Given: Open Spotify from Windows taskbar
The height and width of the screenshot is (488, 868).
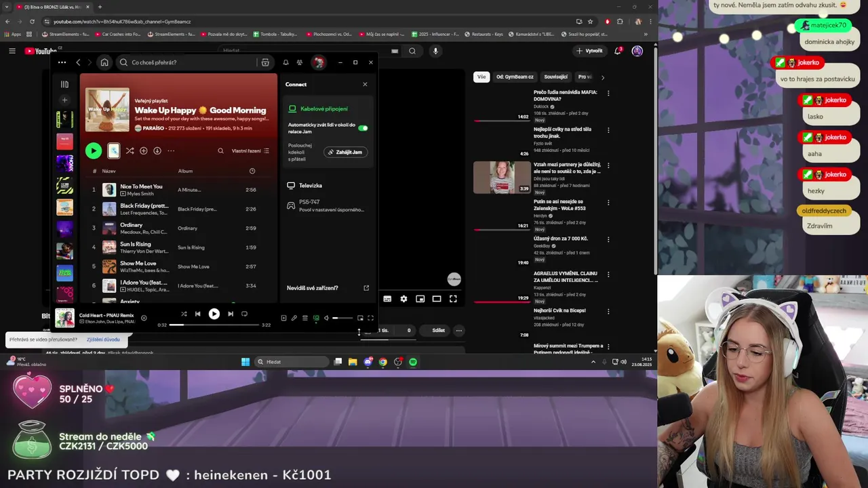Looking at the screenshot, I should pos(413,362).
